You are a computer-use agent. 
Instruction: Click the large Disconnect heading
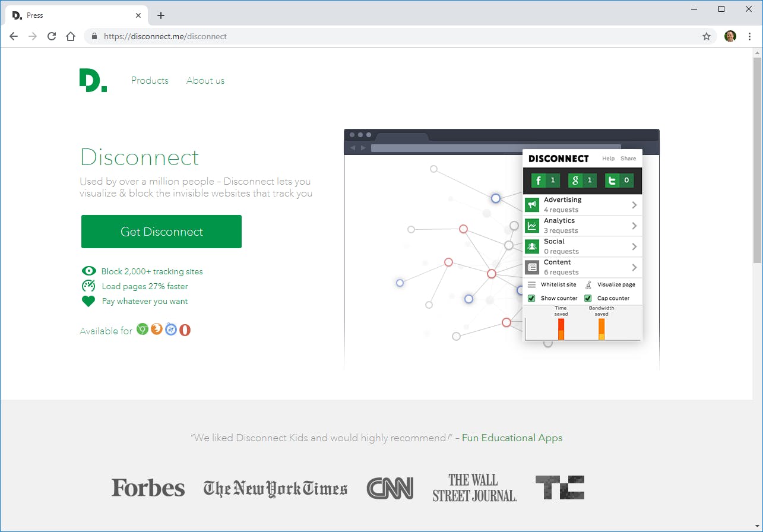tap(140, 157)
